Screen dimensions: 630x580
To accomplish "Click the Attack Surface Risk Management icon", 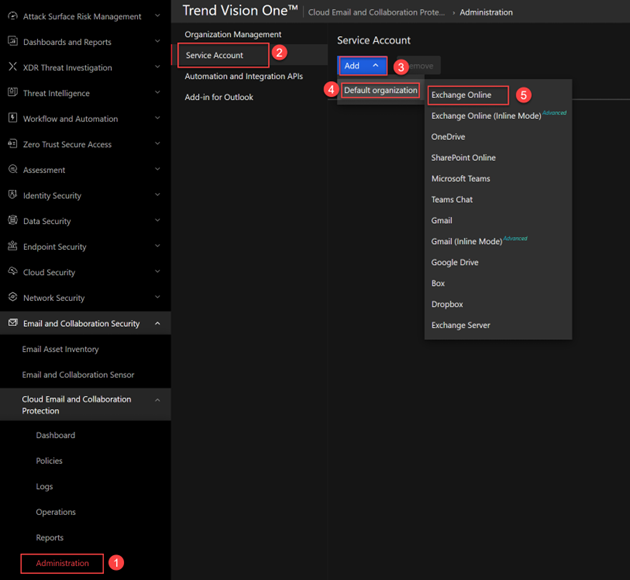I will [13, 16].
